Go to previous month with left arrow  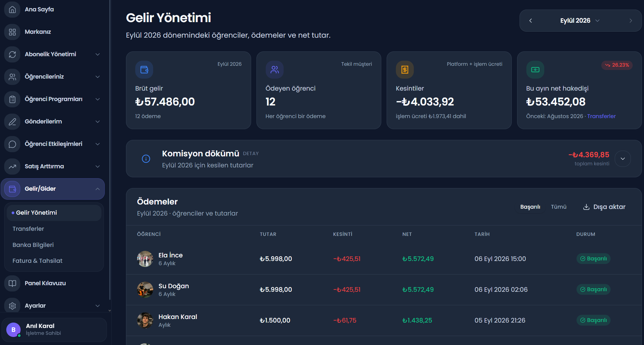click(531, 21)
